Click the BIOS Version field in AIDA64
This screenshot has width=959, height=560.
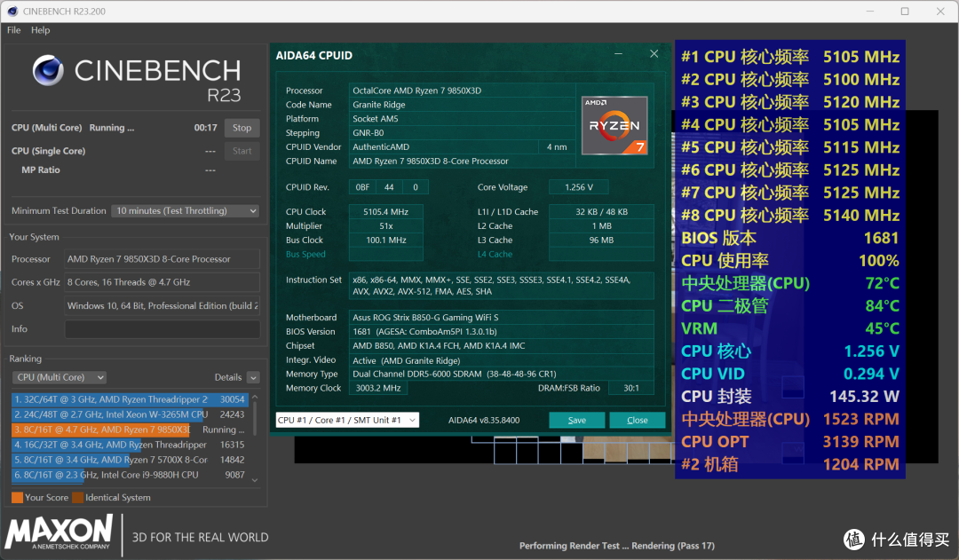502,331
